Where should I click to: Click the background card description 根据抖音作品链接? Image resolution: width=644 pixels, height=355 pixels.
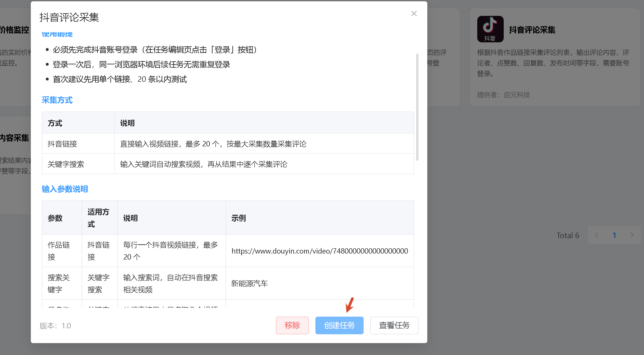click(553, 63)
